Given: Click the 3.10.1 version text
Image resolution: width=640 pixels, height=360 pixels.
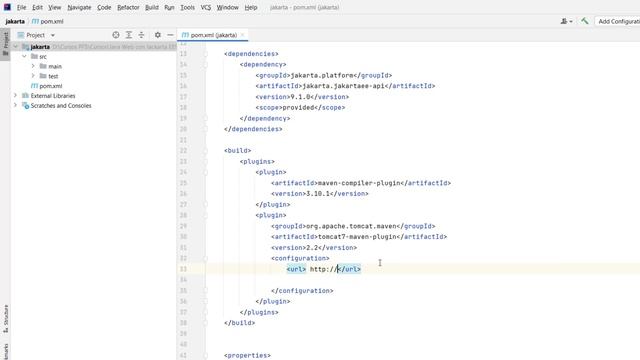Looking at the screenshot, I should coord(318,193).
